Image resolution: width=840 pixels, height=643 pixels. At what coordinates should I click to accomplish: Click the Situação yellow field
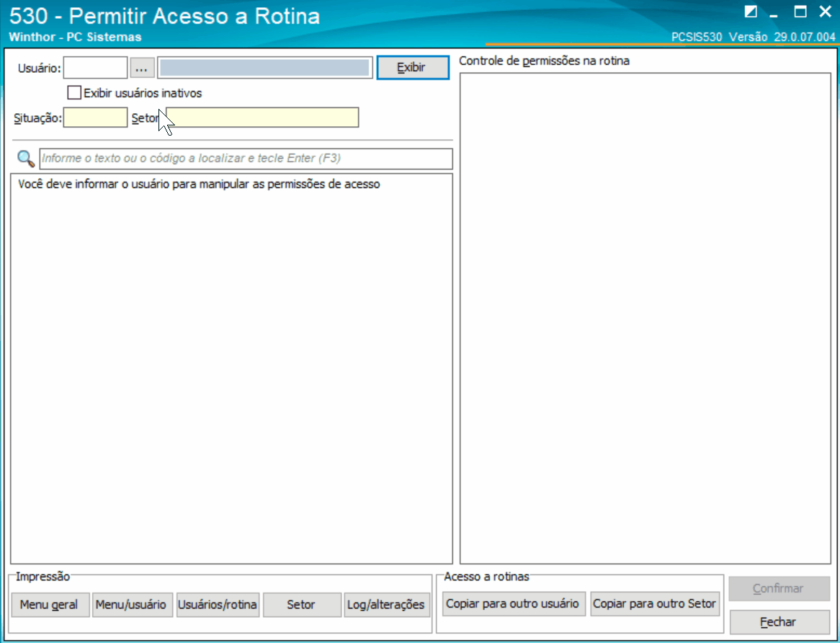(95, 117)
